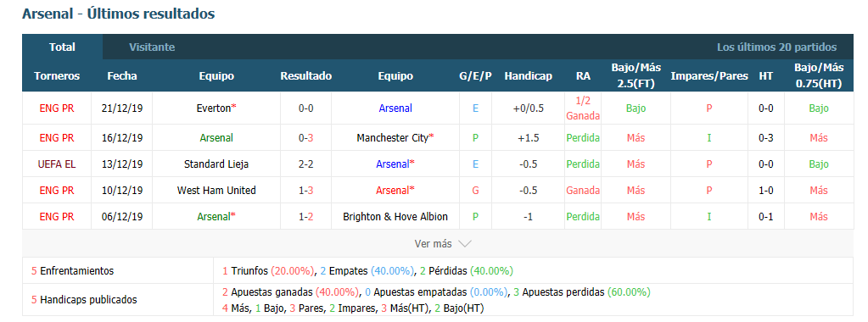The height and width of the screenshot is (322, 868).
Task: Switch to the Visitante tab
Action: (152, 47)
